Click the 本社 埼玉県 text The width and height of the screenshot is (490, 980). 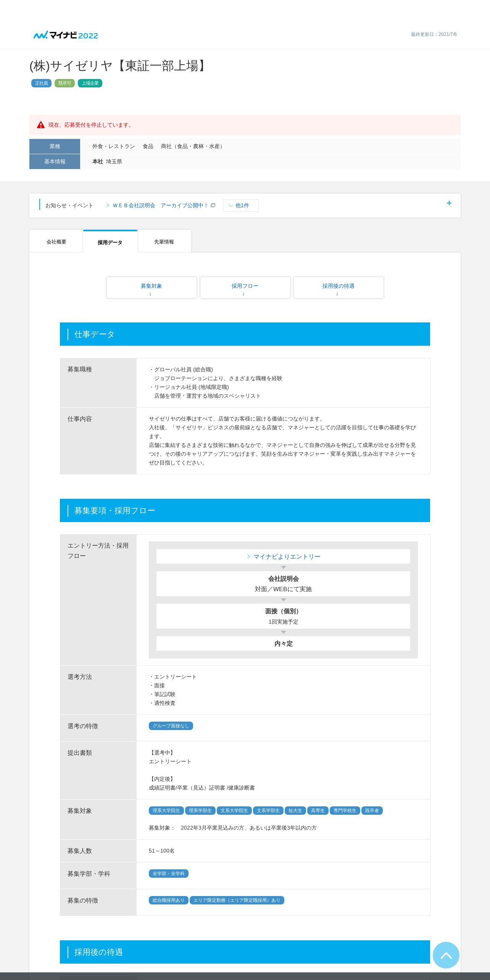(x=107, y=161)
